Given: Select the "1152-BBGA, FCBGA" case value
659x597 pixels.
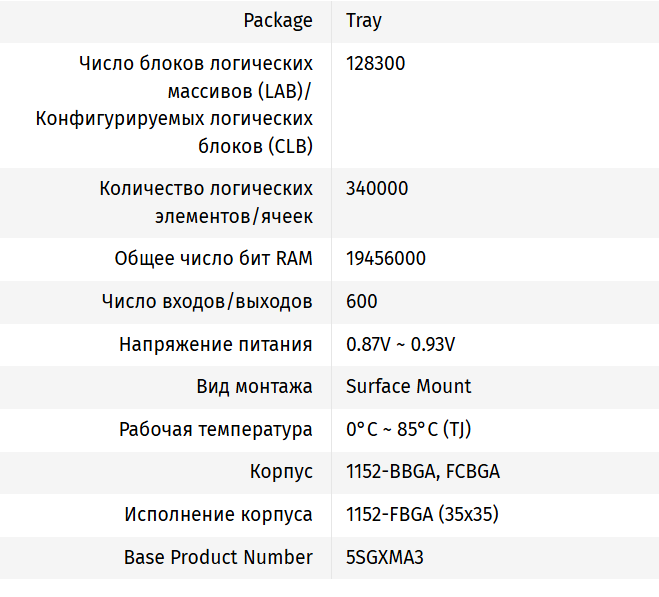Looking at the screenshot, I should pos(423,471).
